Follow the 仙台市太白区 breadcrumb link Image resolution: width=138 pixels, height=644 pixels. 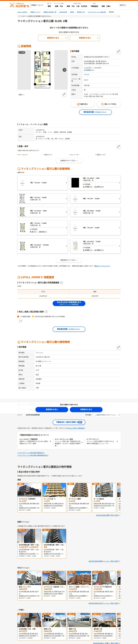63,12
